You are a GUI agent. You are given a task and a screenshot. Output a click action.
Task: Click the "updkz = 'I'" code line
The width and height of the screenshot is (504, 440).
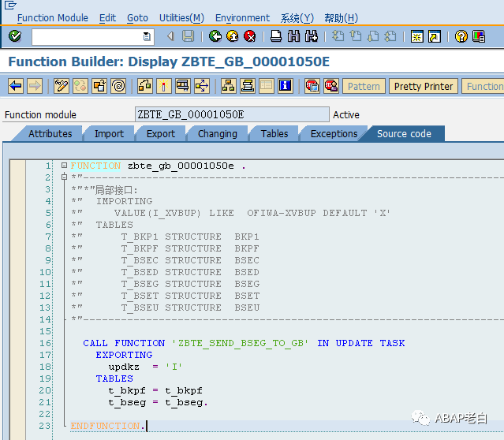145,367
